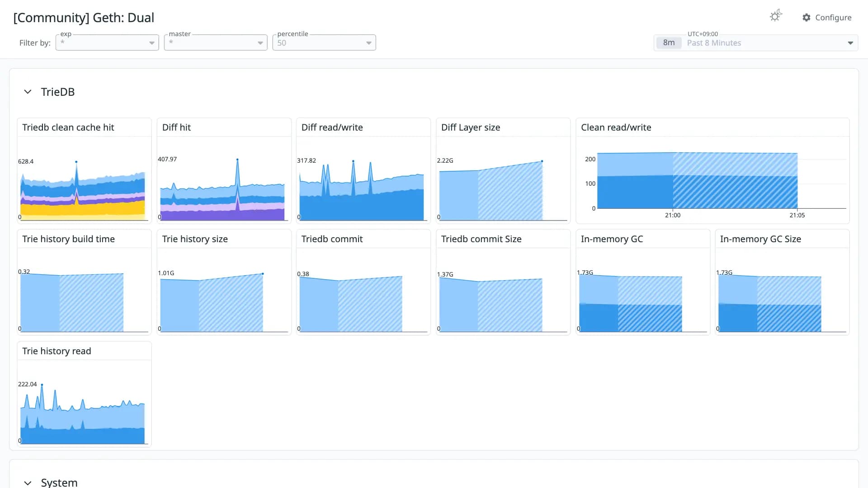The height and width of the screenshot is (488, 868).
Task: Open the master filter dropdown
Action: [216, 42]
